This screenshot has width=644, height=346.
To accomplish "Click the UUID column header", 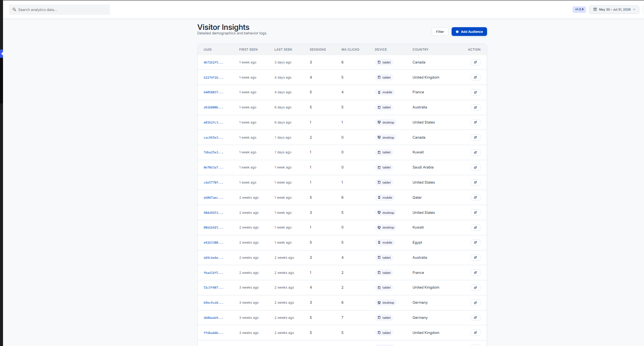I will (x=207, y=49).
